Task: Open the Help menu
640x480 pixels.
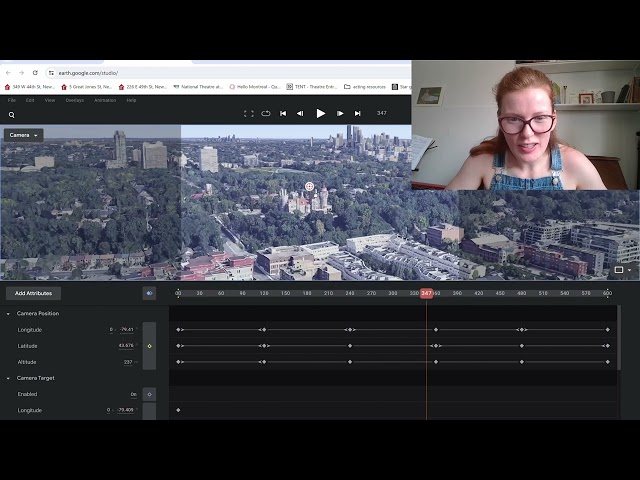Action: 131,100
